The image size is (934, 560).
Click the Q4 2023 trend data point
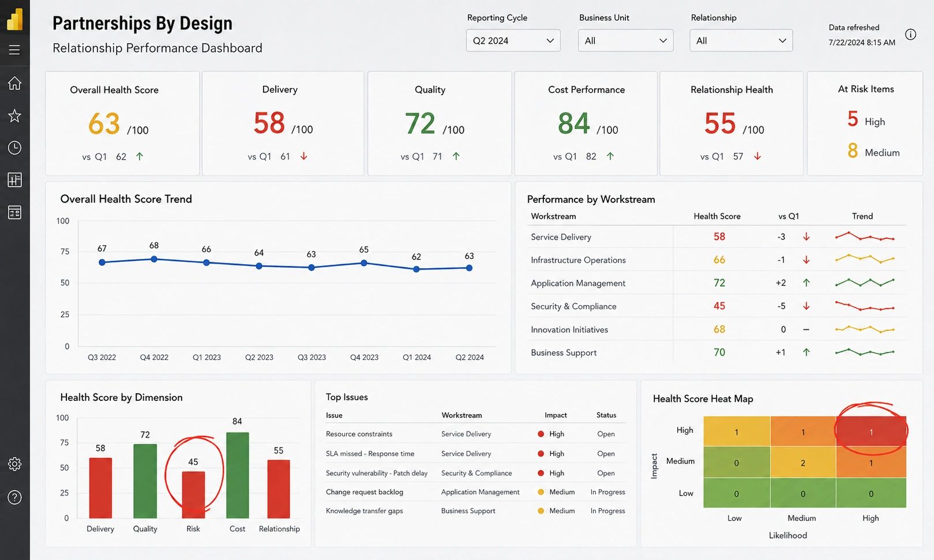coord(364,263)
